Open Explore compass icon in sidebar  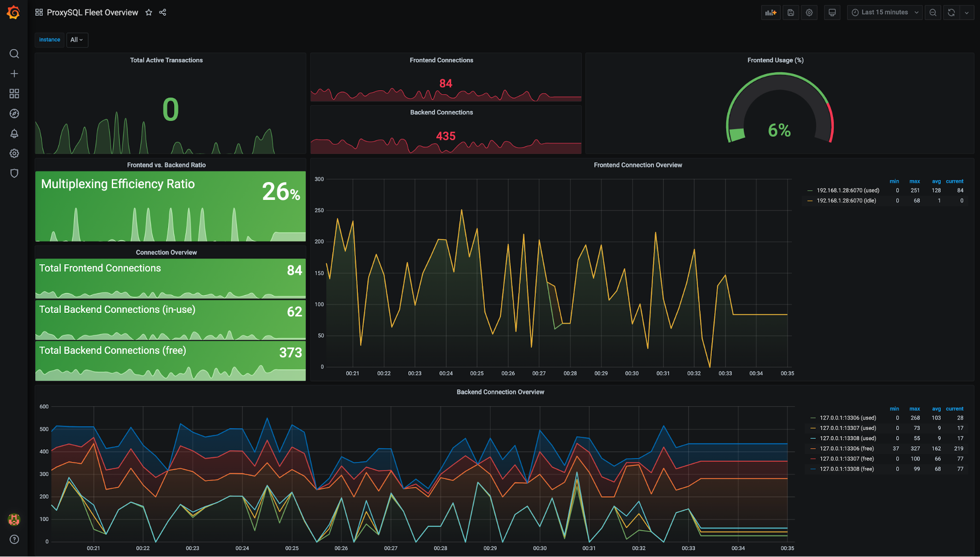[x=14, y=113]
